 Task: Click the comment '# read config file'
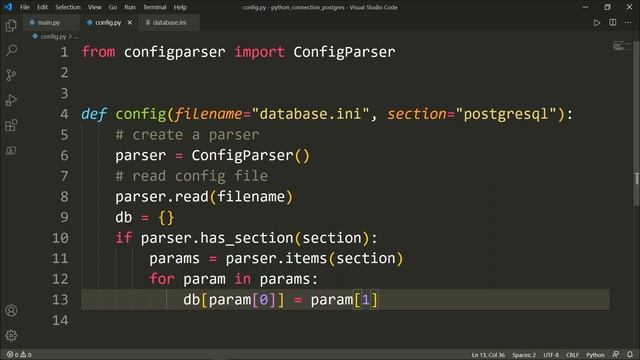[x=191, y=176]
